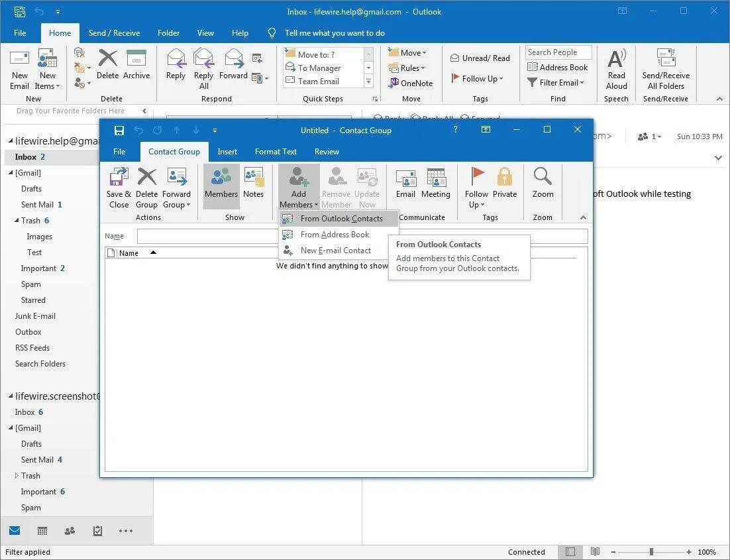Open the Junk dropdown in Delete group

coord(82,83)
